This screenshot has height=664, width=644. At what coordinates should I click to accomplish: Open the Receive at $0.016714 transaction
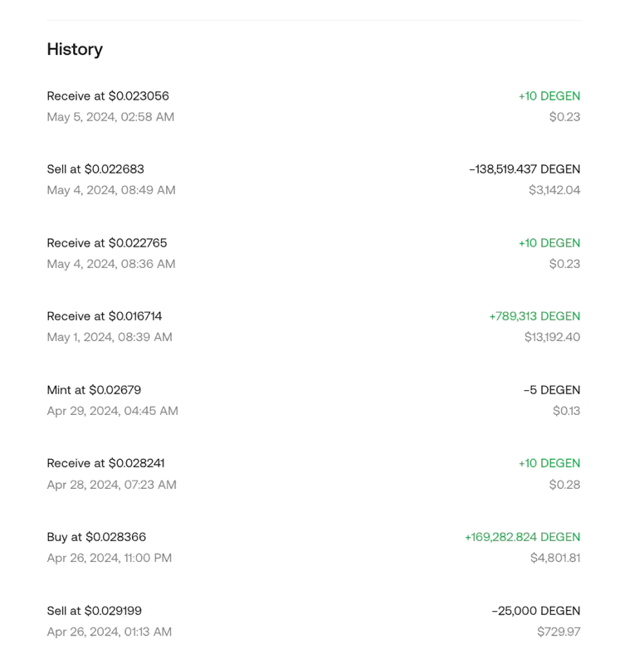click(x=105, y=316)
